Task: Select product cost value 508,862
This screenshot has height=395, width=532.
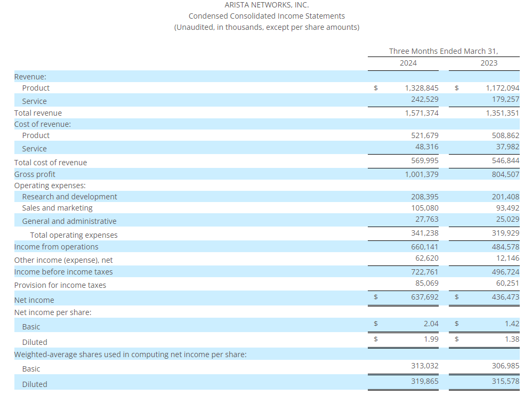Action: pyautogui.click(x=505, y=136)
